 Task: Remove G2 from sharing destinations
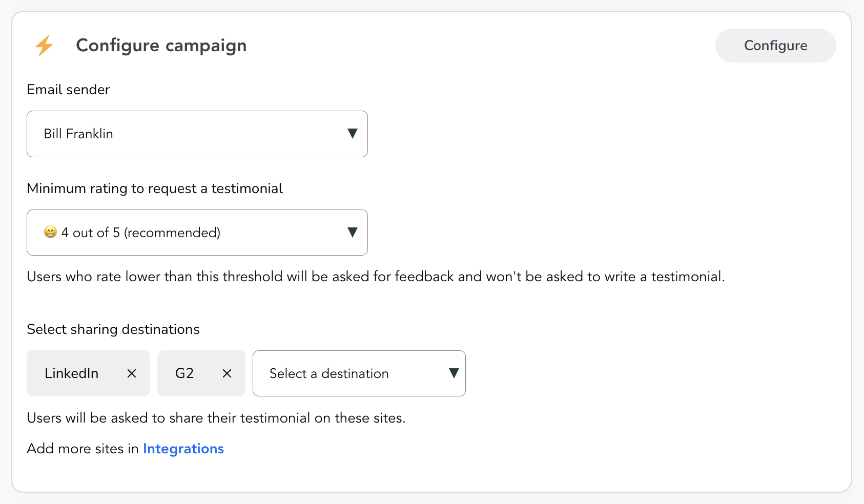227,373
